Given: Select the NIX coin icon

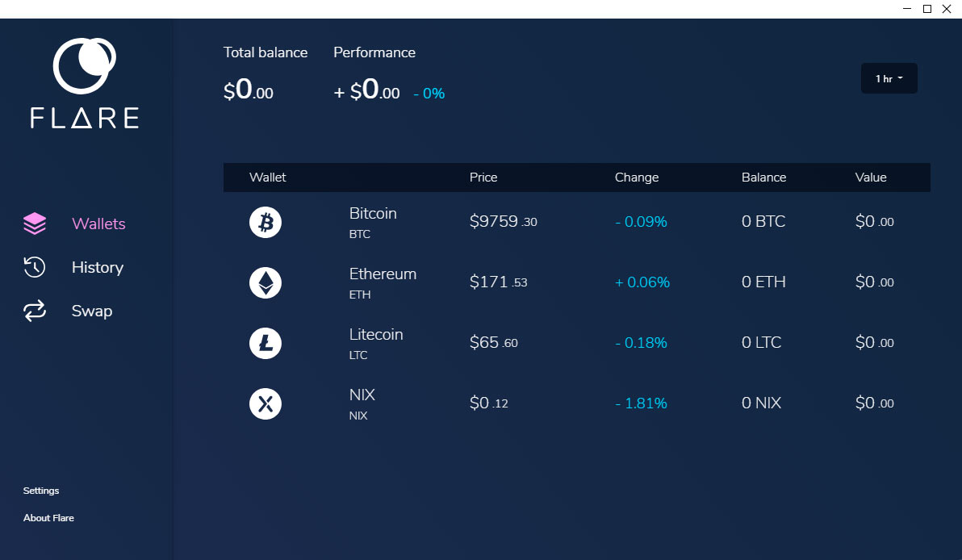Looking at the screenshot, I should (x=266, y=403).
